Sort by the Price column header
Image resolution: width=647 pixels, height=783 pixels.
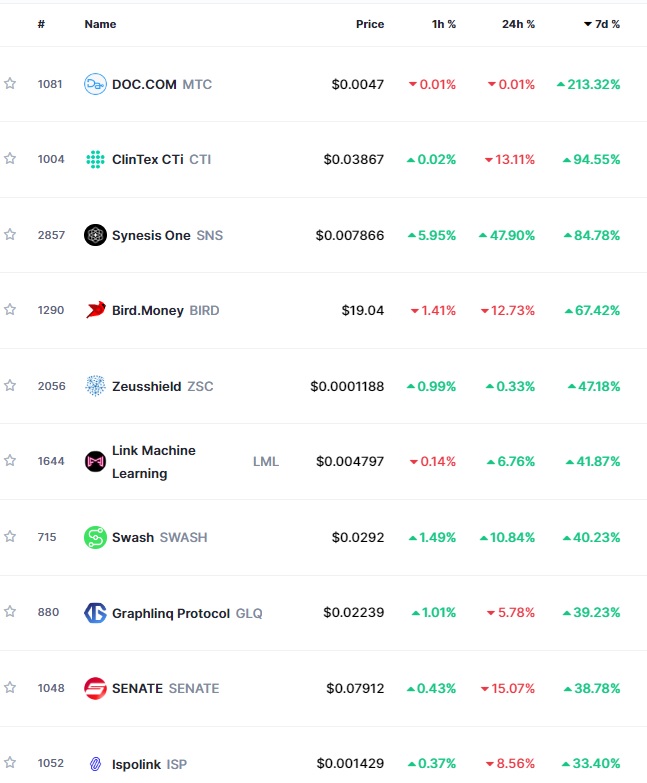(370, 24)
